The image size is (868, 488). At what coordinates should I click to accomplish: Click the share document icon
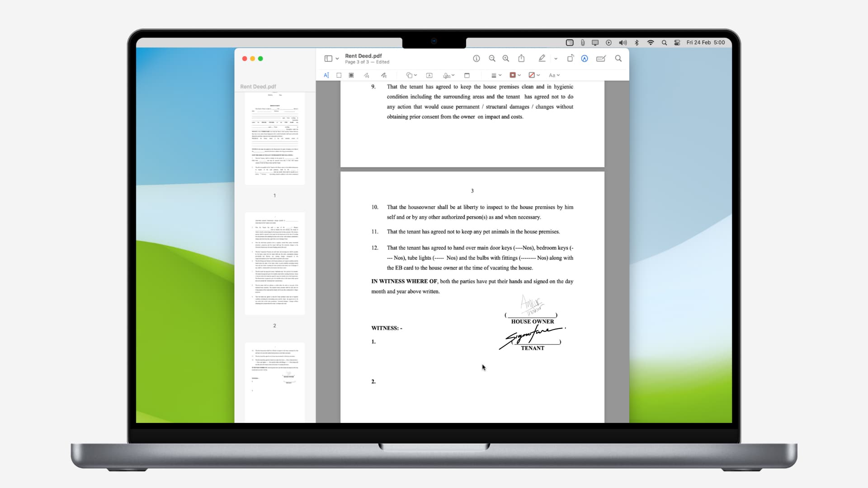521,58
